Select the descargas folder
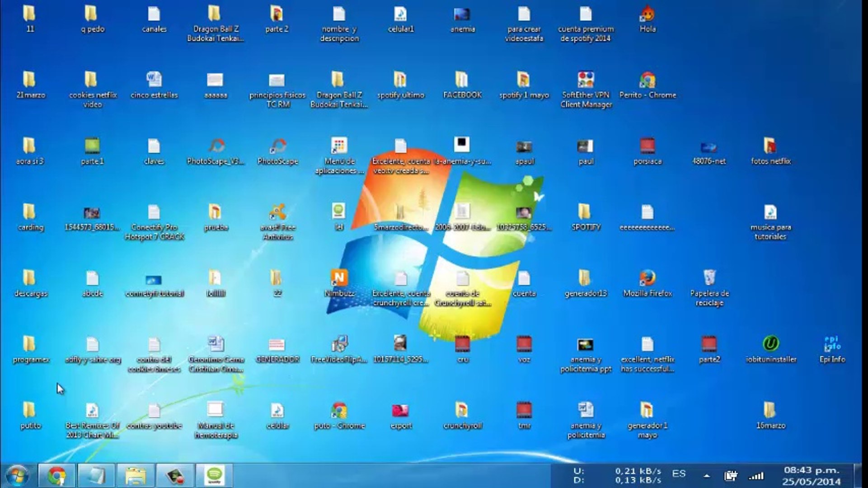 [x=30, y=283]
